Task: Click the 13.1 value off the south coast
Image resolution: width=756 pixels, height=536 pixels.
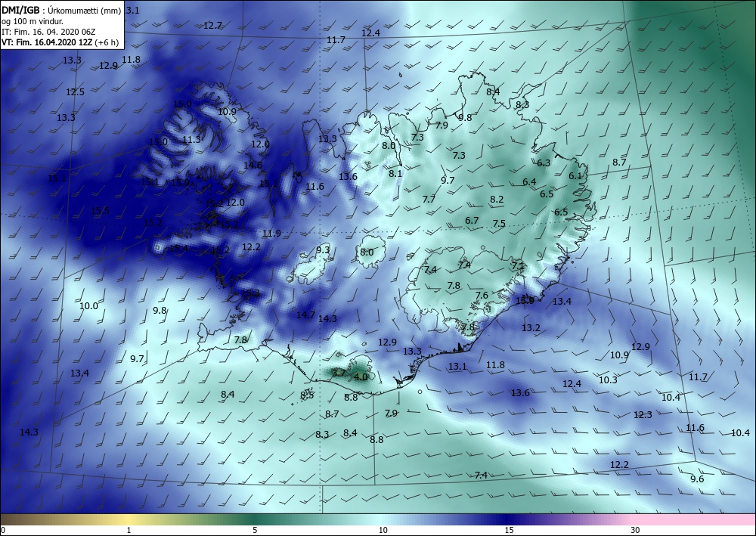Action: click(457, 367)
